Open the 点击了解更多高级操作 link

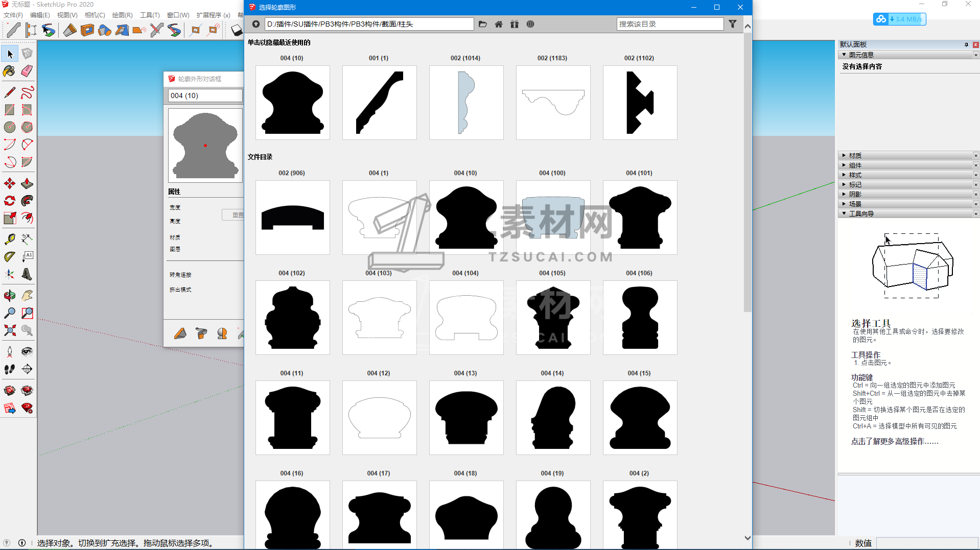click(894, 442)
